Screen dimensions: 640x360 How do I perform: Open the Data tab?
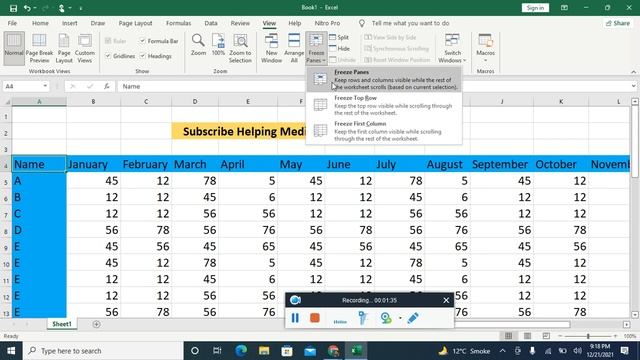(x=211, y=23)
